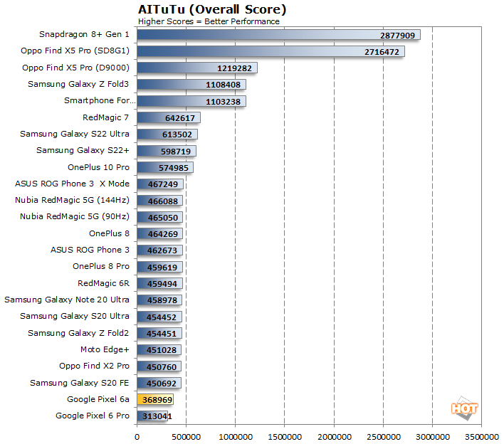The height and width of the screenshot is (444, 504).
Task: Select the 'Google Pixel 6 Pro' label
Action: [93, 416]
